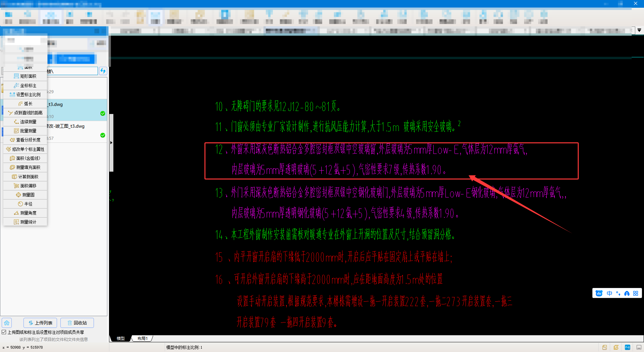The height and width of the screenshot is (352, 644).
Task: Click the rightmost status bar icon
Action: [639, 347]
